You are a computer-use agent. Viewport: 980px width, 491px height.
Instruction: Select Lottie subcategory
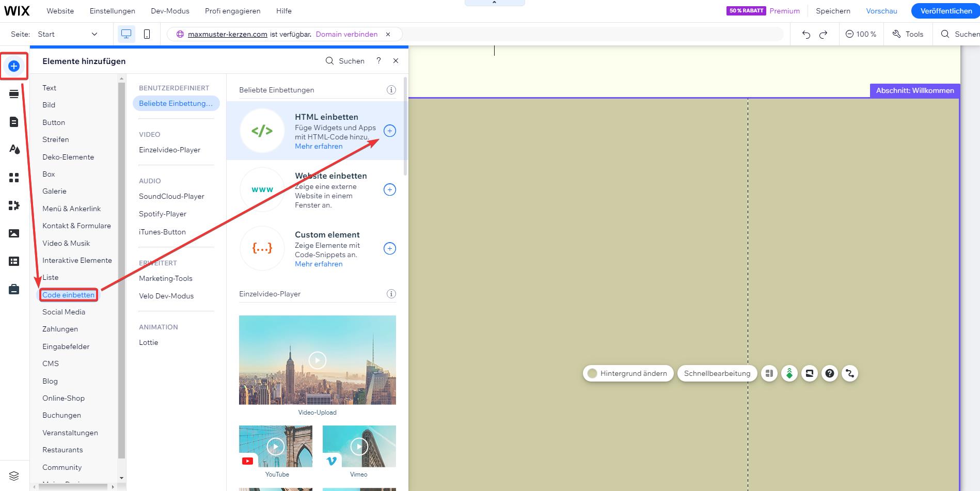149,342
